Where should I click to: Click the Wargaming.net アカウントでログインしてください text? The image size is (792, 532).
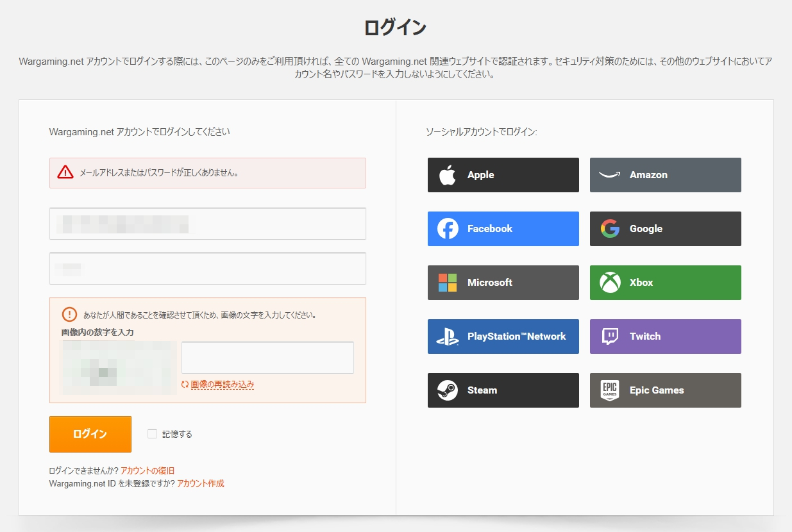coord(139,132)
